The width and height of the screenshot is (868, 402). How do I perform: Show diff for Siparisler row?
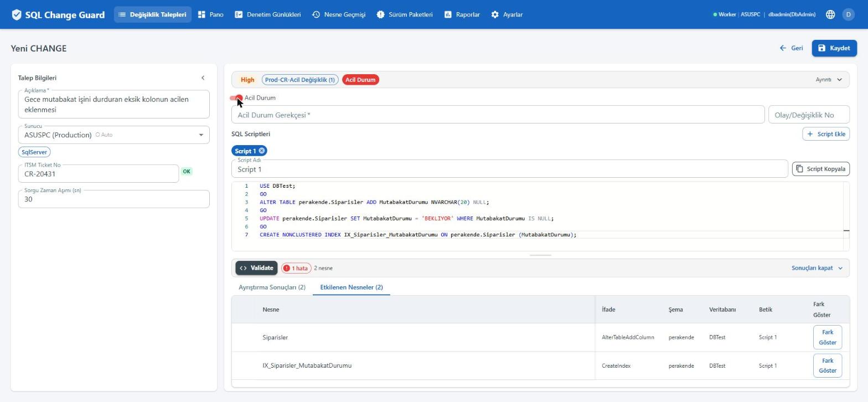(828, 337)
